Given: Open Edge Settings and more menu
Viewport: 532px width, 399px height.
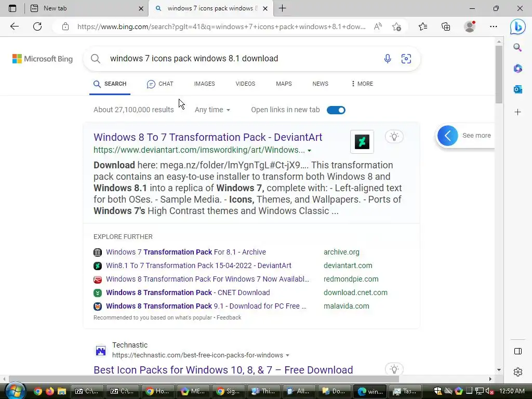Looking at the screenshot, I should pos(494,26).
